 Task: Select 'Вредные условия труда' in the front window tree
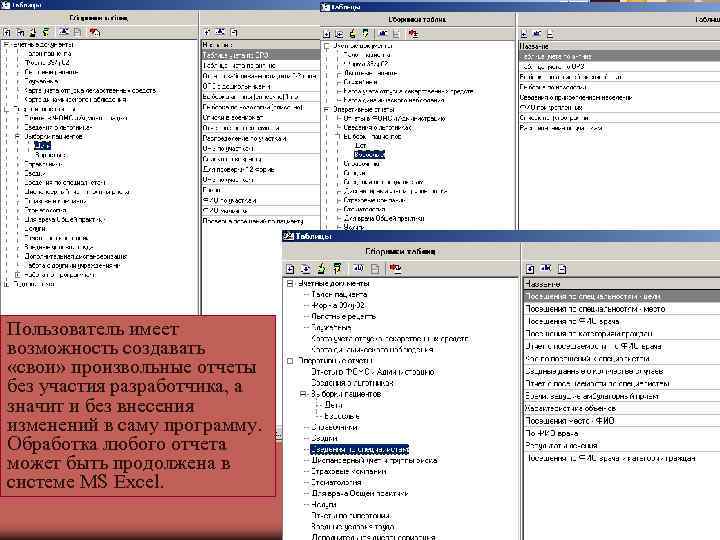coord(352,527)
